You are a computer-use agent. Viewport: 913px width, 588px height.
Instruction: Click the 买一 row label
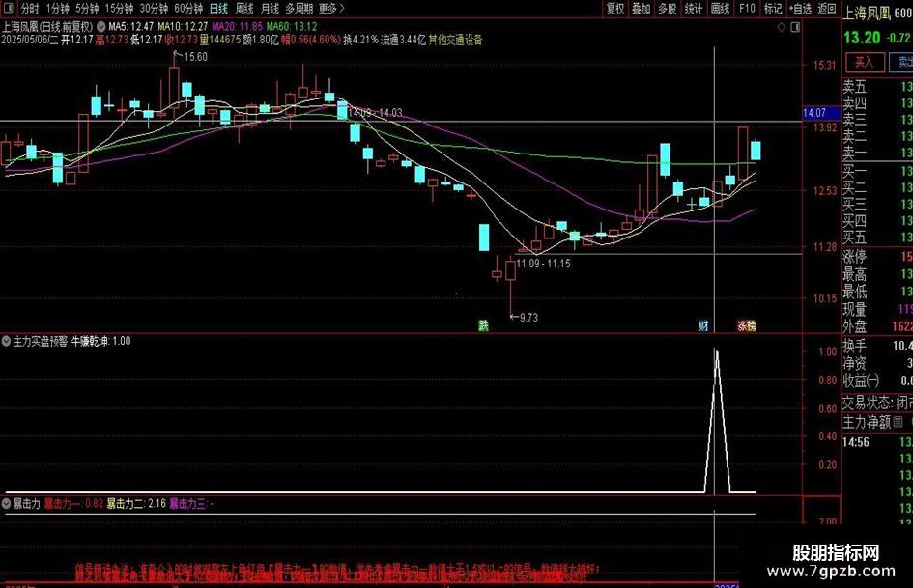(x=855, y=171)
